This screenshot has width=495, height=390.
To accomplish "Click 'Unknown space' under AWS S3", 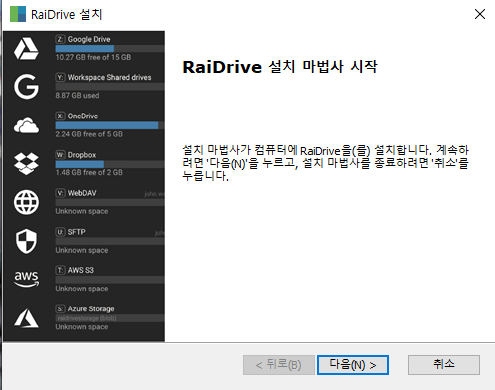I will 82,289.
